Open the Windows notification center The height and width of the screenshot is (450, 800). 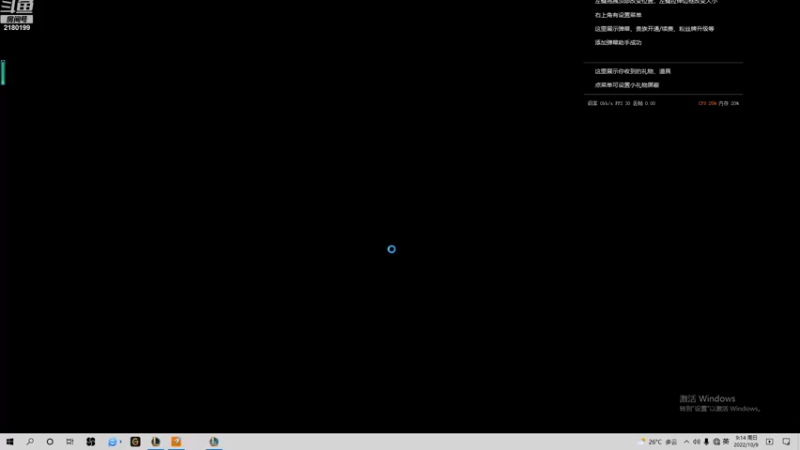[x=786, y=442]
